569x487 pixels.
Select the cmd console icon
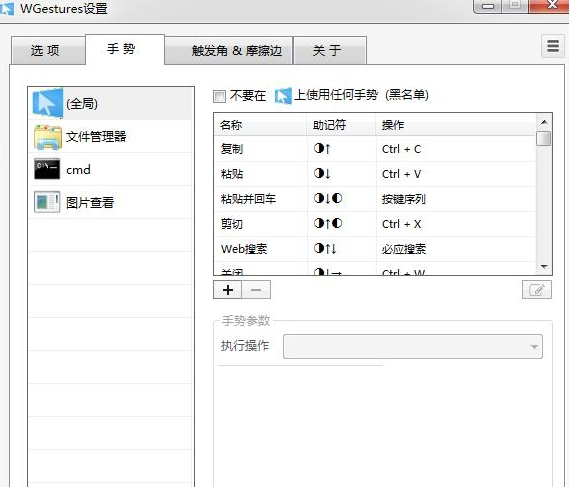coord(47,169)
